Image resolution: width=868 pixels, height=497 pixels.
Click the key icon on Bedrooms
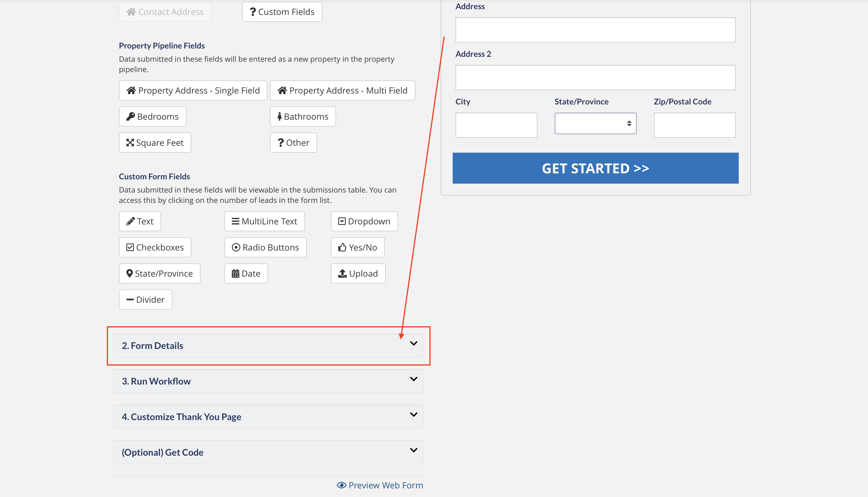(x=130, y=117)
